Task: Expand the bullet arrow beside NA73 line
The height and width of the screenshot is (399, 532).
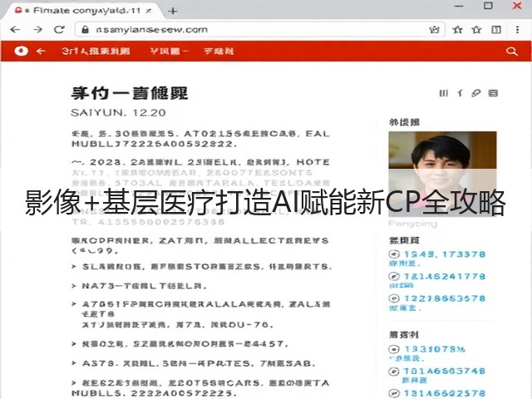Action: 74,286
